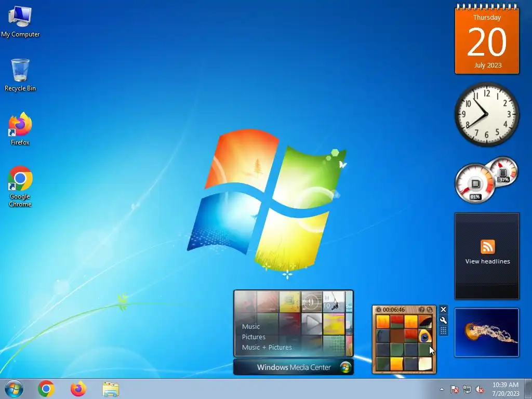Open the My Computer desktop icon
This screenshot has height=399, width=532.
click(20, 21)
